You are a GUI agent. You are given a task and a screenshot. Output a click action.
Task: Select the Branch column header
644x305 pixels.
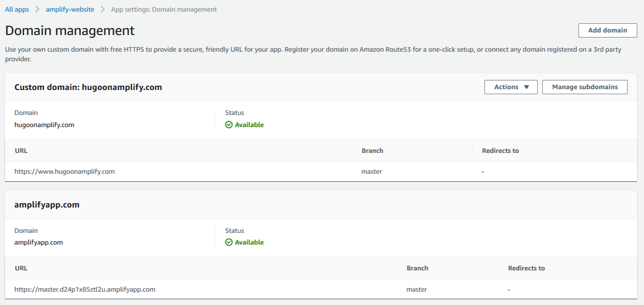[x=372, y=150]
